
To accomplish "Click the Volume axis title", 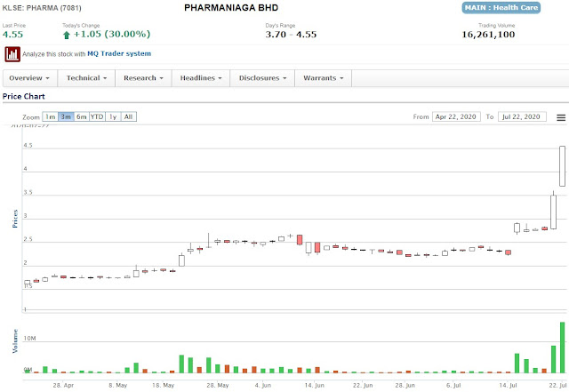I will (15, 340).
